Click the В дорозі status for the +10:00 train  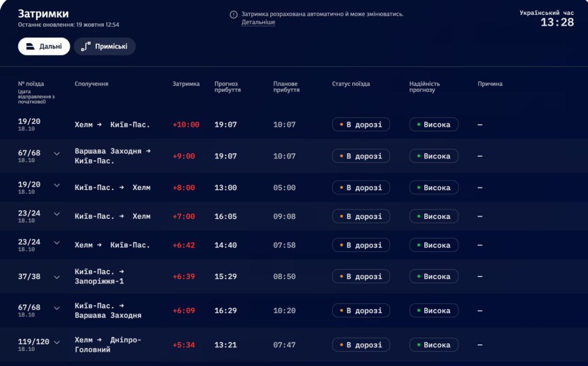point(361,124)
